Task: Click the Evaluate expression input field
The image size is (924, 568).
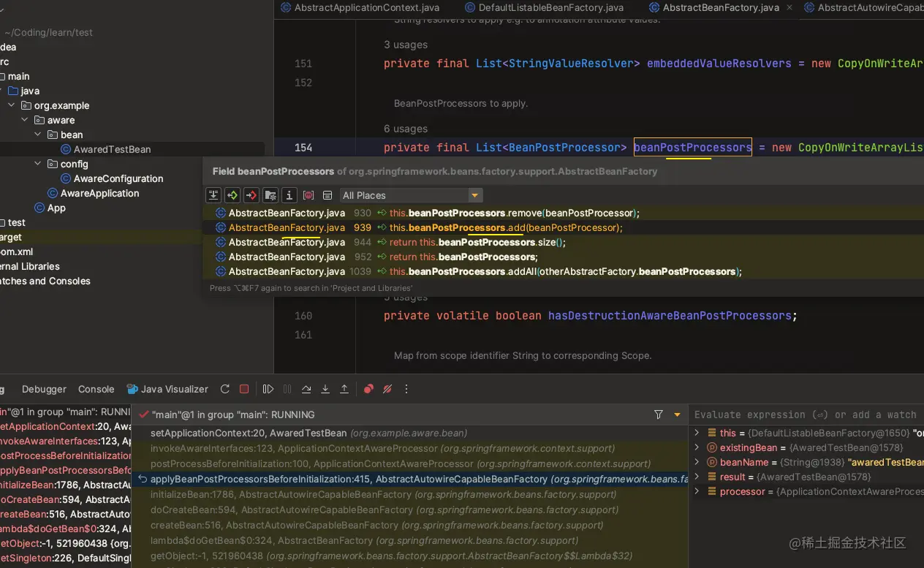Action: (x=806, y=414)
